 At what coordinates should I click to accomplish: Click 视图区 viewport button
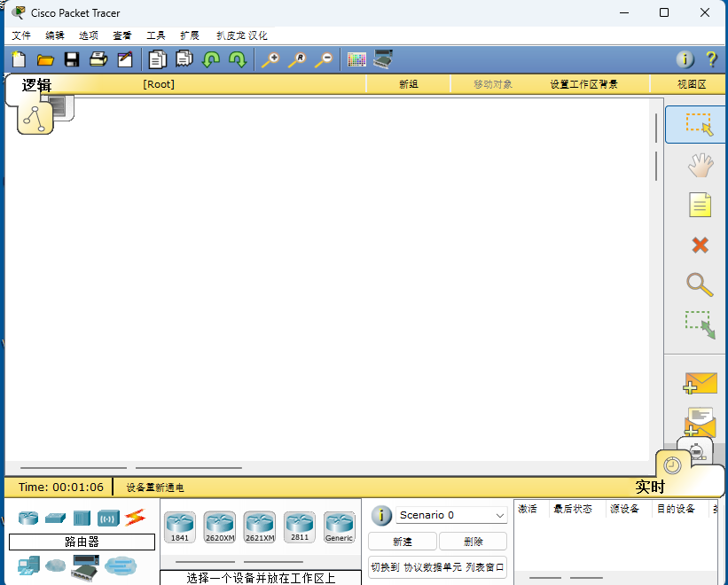(x=692, y=84)
